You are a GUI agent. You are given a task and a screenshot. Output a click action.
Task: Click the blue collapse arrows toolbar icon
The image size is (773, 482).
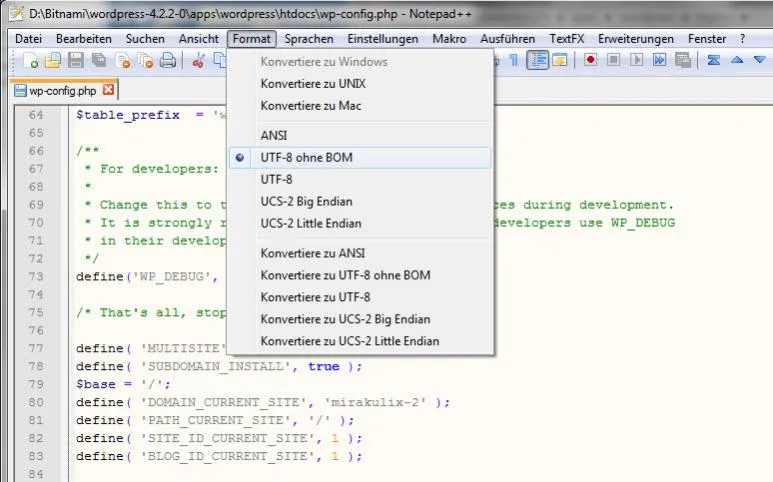(713, 60)
